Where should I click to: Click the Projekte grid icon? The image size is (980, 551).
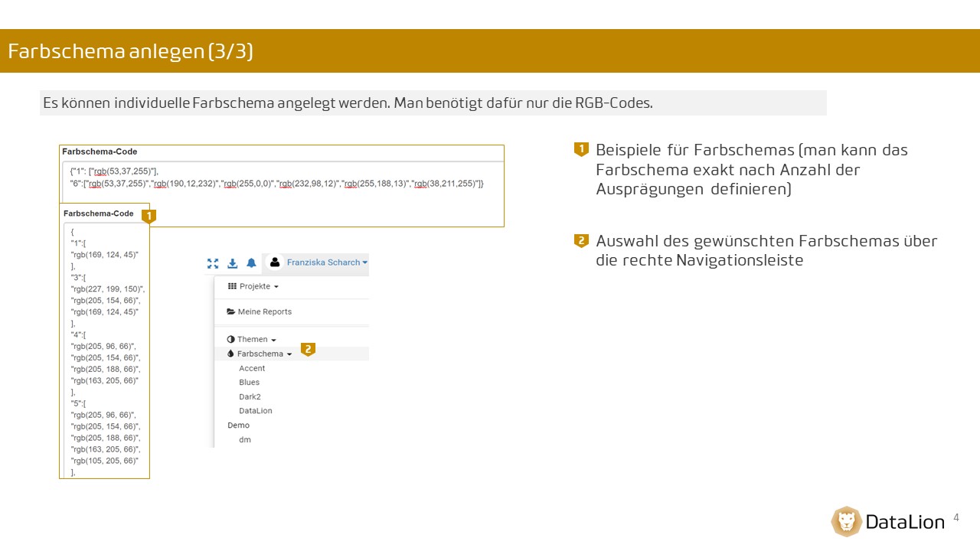(232, 286)
